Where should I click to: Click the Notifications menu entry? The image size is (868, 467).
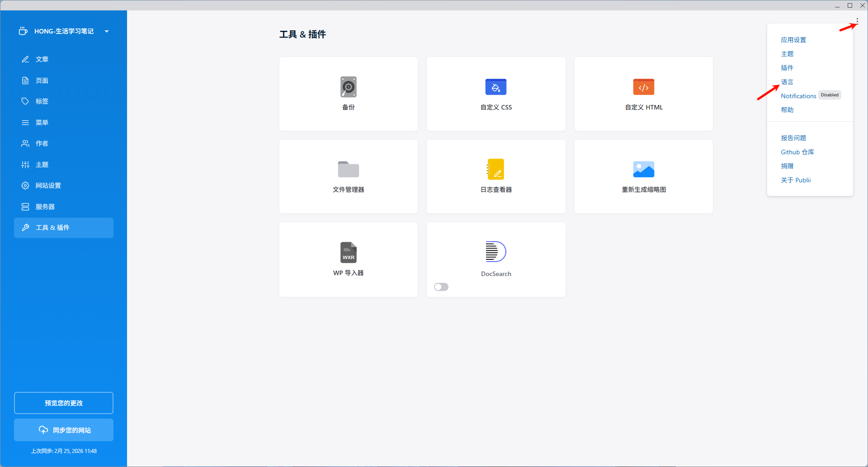(x=798, y=96)
